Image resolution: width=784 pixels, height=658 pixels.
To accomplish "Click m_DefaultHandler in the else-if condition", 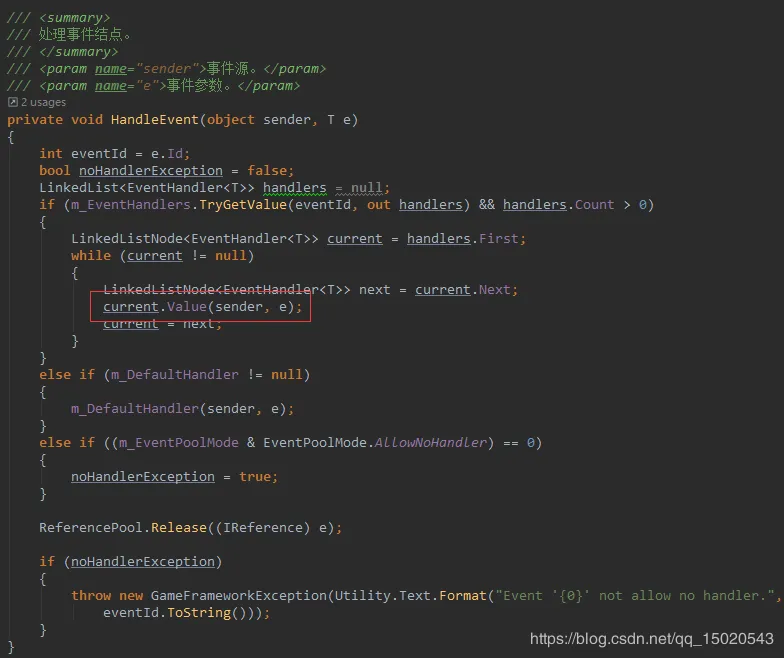I will 175,374.
